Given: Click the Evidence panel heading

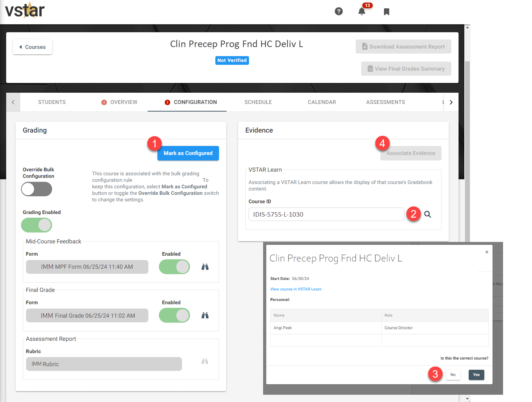Looking at the screenshot, I should click(x=259, y=130).
